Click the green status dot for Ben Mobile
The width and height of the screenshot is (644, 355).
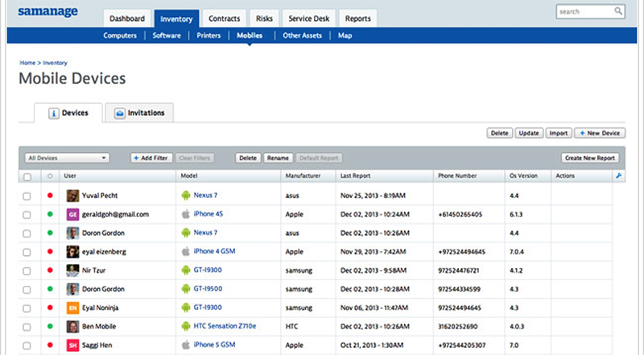tap(50, 326)
